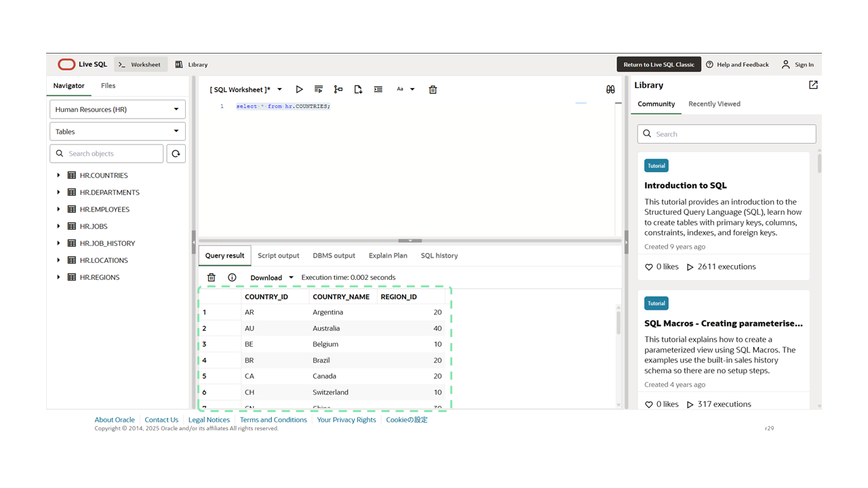
Task: Switch to the top Library tab
Action: (x=191, y=64)
